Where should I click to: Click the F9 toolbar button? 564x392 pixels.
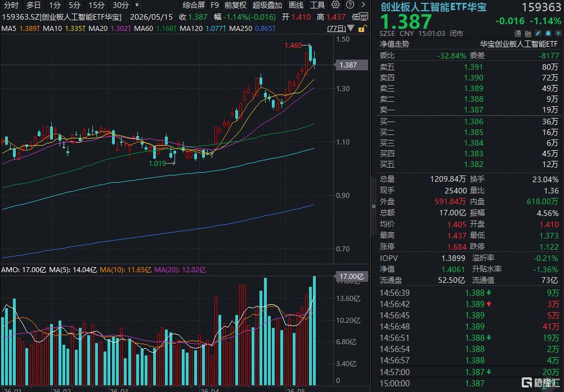pos(215,5)
